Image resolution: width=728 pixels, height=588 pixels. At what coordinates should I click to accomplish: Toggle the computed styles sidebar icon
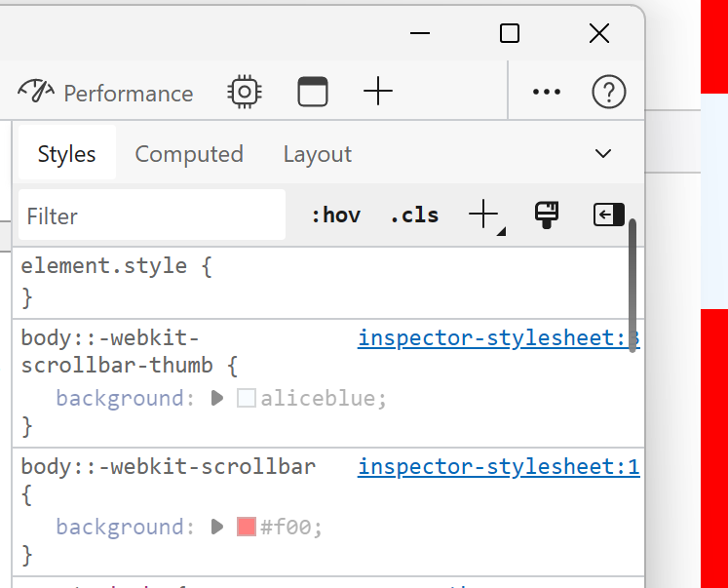point(609,215)
